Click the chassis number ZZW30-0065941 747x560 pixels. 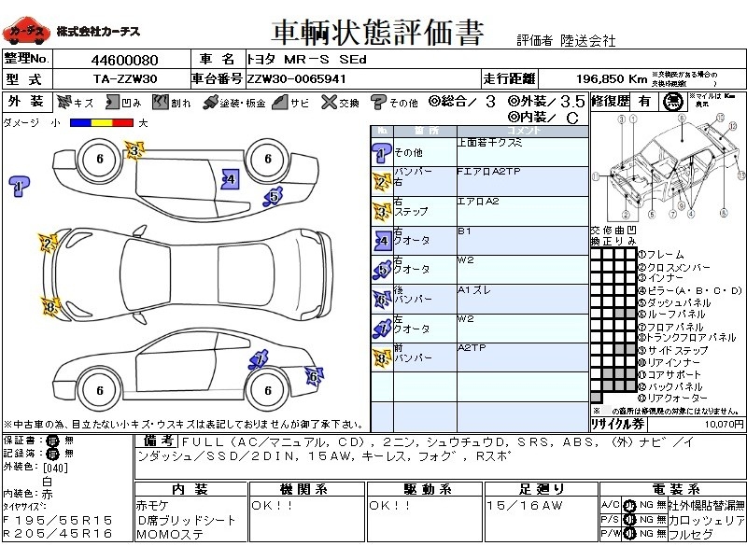point(296,79)
